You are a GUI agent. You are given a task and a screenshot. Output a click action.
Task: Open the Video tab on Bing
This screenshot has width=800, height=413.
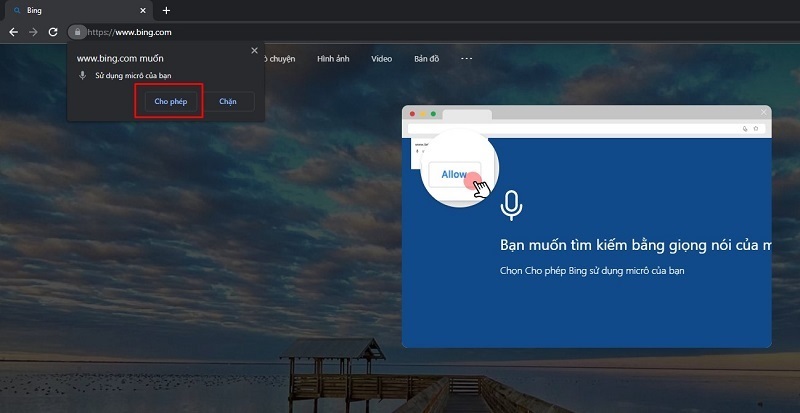coord(381,59)
